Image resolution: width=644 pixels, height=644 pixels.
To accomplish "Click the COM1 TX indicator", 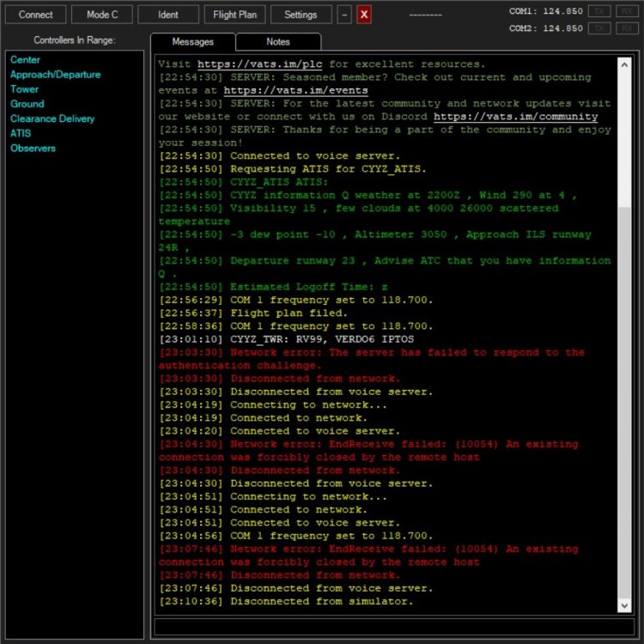I will pyautogui.click(x=600, y=11).
